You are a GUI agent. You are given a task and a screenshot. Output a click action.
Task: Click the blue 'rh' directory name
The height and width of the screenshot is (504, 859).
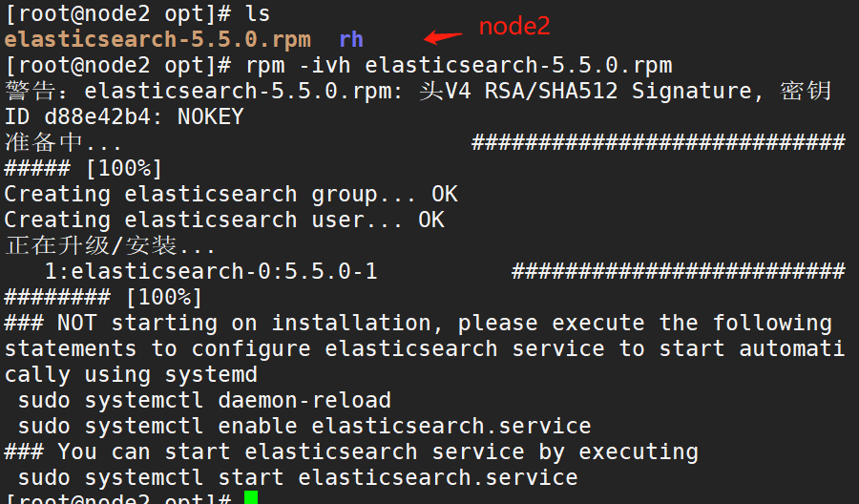351,39
